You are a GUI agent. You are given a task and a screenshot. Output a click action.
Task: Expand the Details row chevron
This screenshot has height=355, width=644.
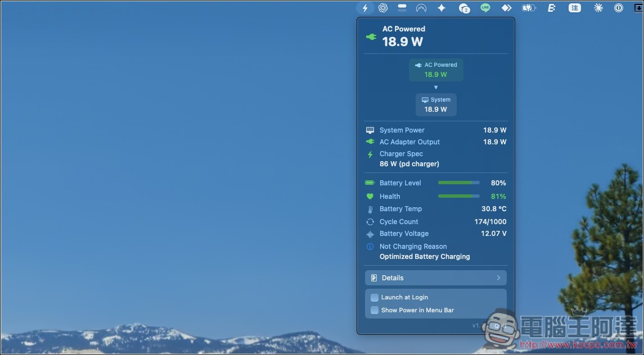click(x=498, y=278)
